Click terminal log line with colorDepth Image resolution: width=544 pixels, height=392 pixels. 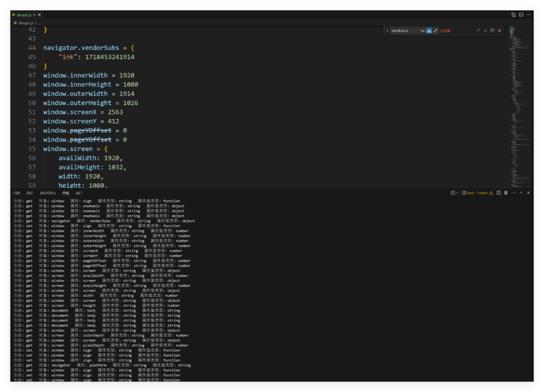(x=101, y=336)
